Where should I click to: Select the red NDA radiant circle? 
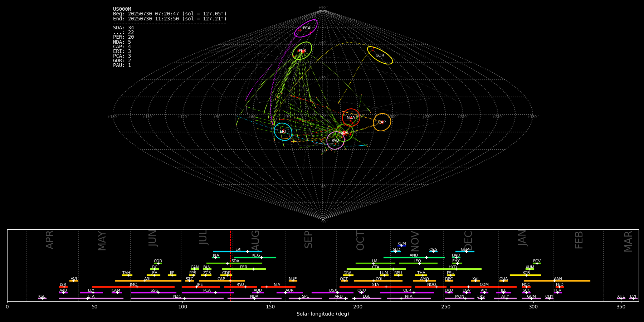pyautogui.click(x=351, y=118)
